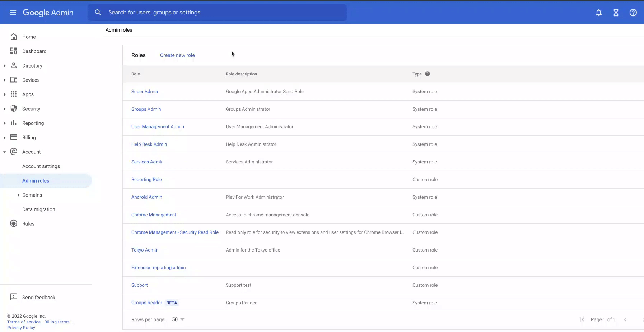
Task: Open the hamburger main menu
Action: (13, 13)
